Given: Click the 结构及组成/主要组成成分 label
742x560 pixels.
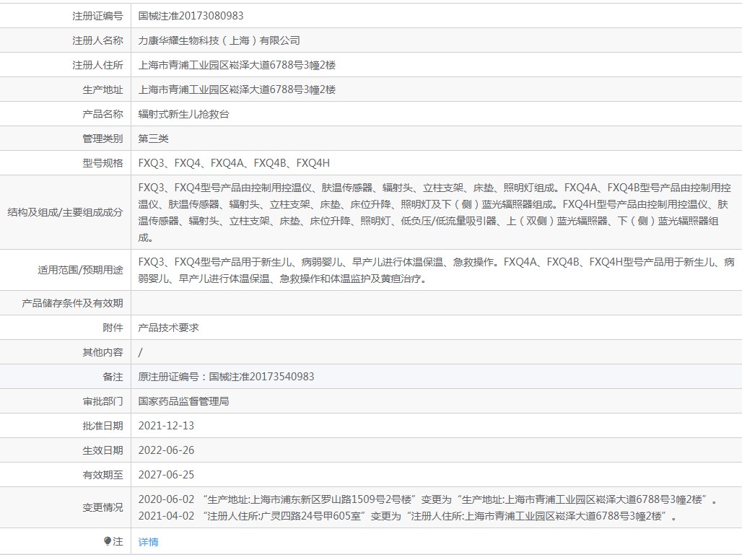Looking at the screenshot, I should point(65,212).
